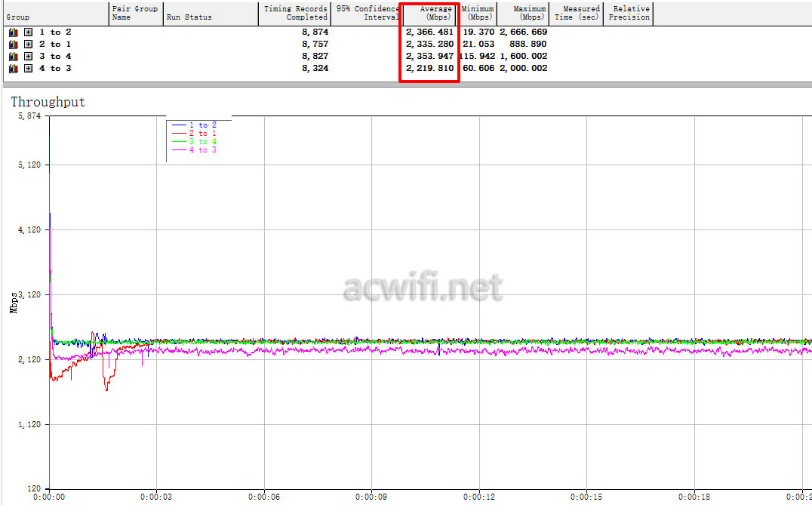Click the 0:00:09 x-axis time label
The image size is (812, 505).
coord(371,497)
